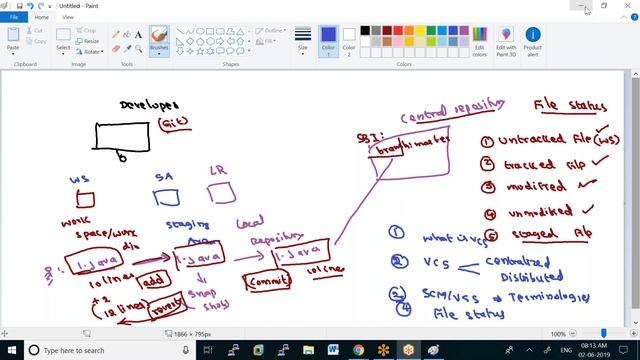Switch to the View tab
Image resolution: width=640 pixels, height=360 pixels.
tap(68, 17)
